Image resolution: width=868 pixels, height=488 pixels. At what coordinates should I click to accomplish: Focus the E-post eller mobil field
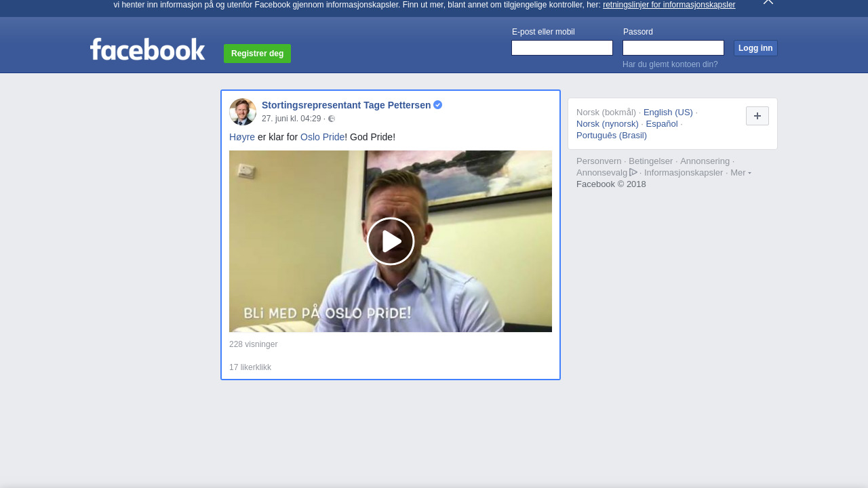pyautogui.click(x=562, y=48)
